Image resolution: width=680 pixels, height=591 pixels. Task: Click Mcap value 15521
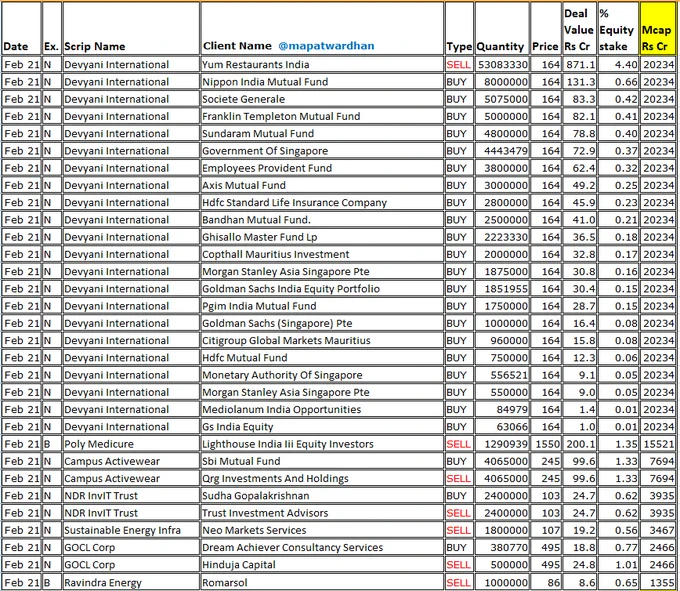pyautogui.click(x=657, y=444)
